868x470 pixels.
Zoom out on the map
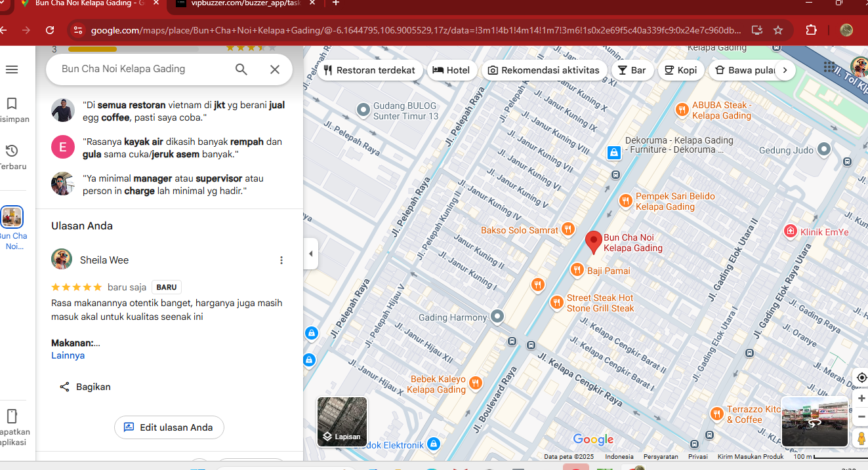861,417
